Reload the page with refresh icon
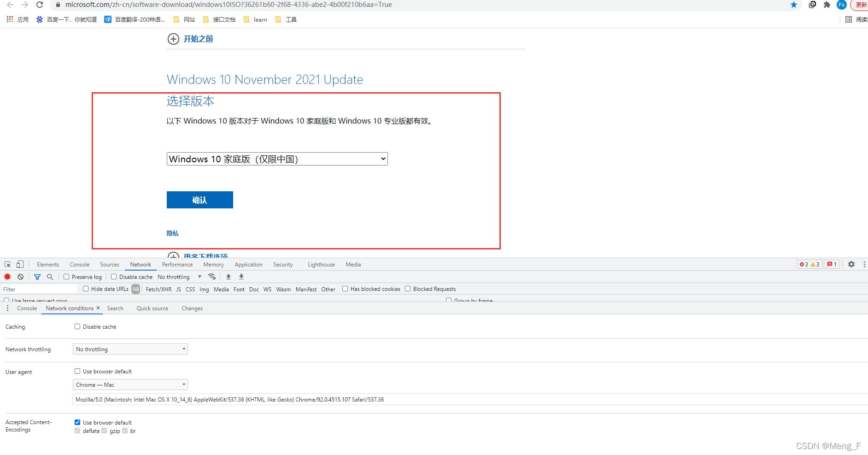Screen dimensions: 868x455 tap(40, 5)
